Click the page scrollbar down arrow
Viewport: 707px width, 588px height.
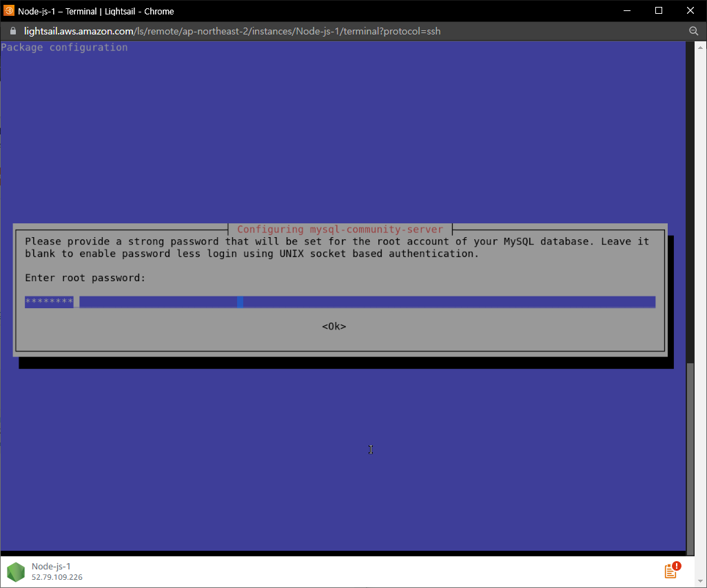pos(700,581)
